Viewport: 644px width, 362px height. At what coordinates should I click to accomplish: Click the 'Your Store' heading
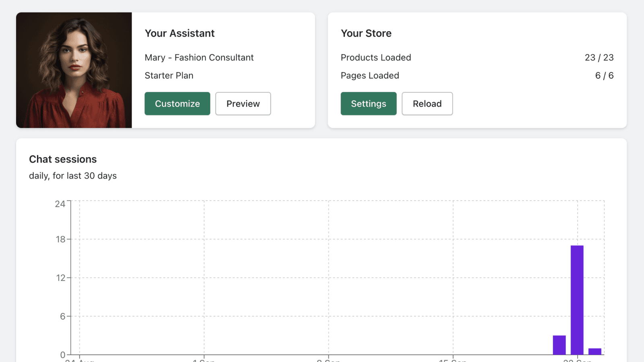click(366, 33)
